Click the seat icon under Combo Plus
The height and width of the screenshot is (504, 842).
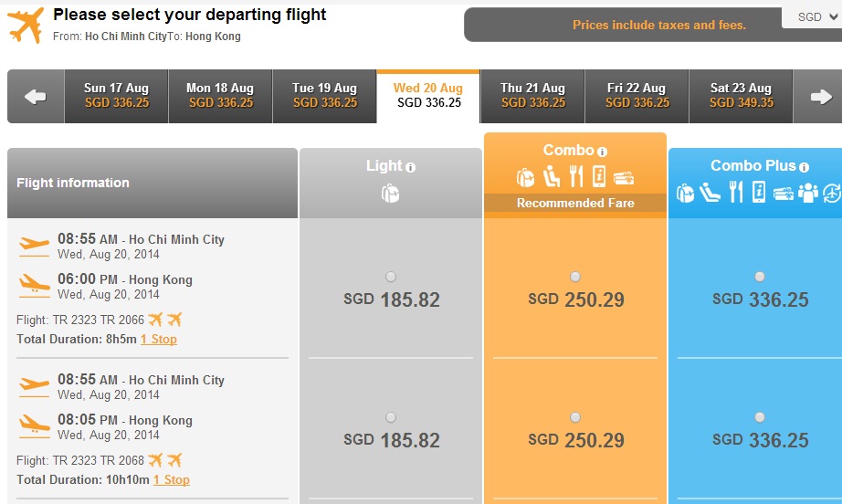click(x=710, y=192)
